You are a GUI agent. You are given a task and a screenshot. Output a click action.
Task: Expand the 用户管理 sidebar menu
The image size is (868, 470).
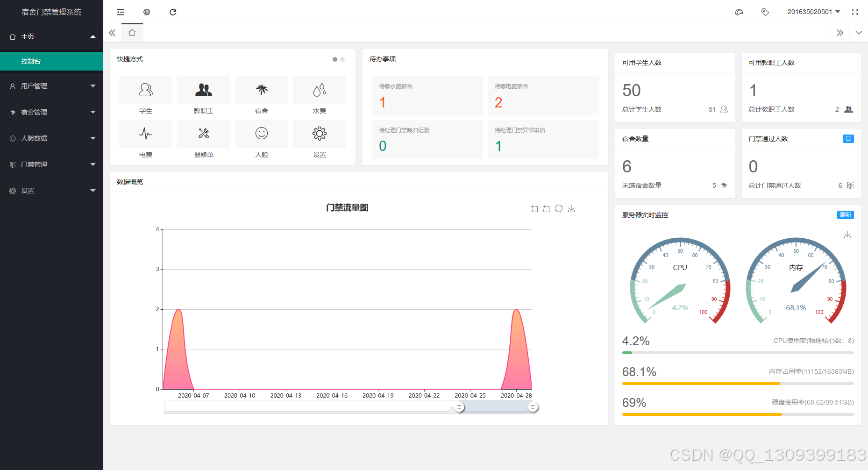[x=51, y=86]
